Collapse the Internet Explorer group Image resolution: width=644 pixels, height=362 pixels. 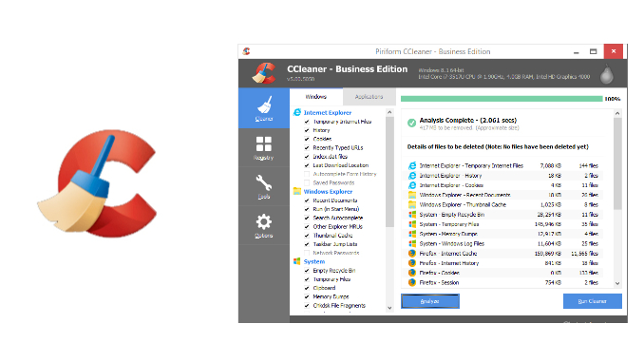(328, 112)
